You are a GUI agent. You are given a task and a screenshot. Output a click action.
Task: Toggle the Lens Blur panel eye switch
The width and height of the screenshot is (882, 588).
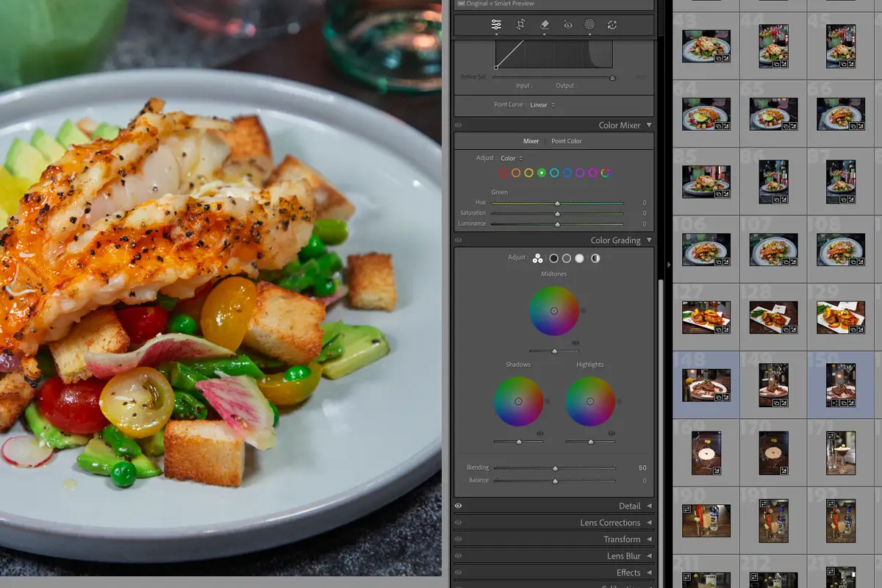(458, 556)
